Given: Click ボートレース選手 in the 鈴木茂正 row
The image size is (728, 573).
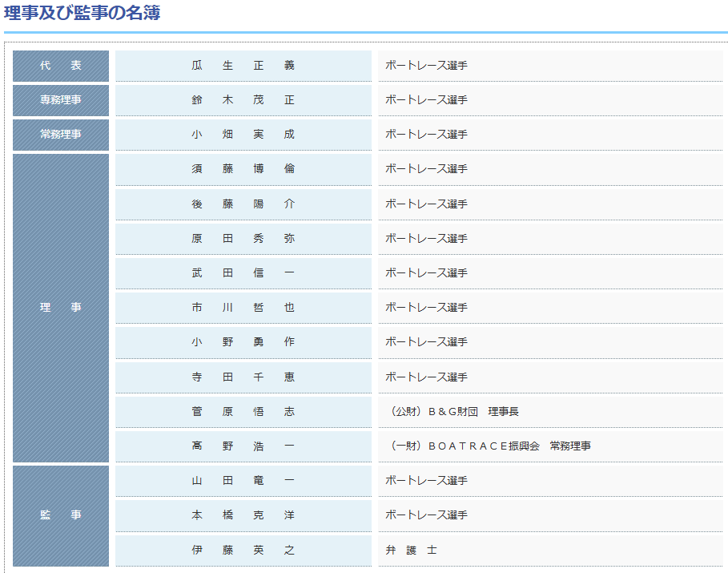Looking at the screenshot, I should click(x=426, y=100).
